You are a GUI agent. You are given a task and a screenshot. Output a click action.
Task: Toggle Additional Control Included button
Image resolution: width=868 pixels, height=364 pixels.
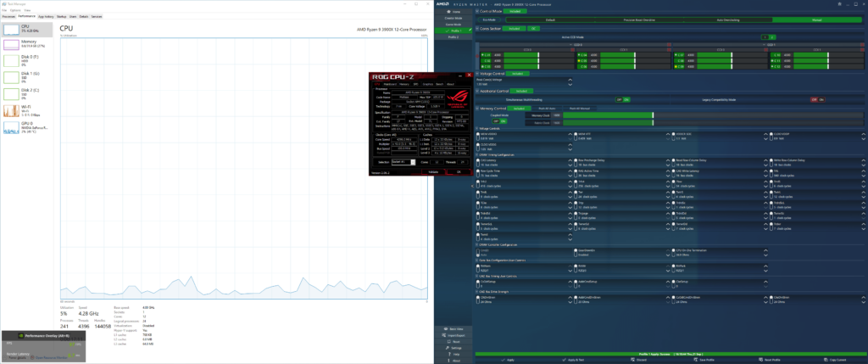pos(521,90)
